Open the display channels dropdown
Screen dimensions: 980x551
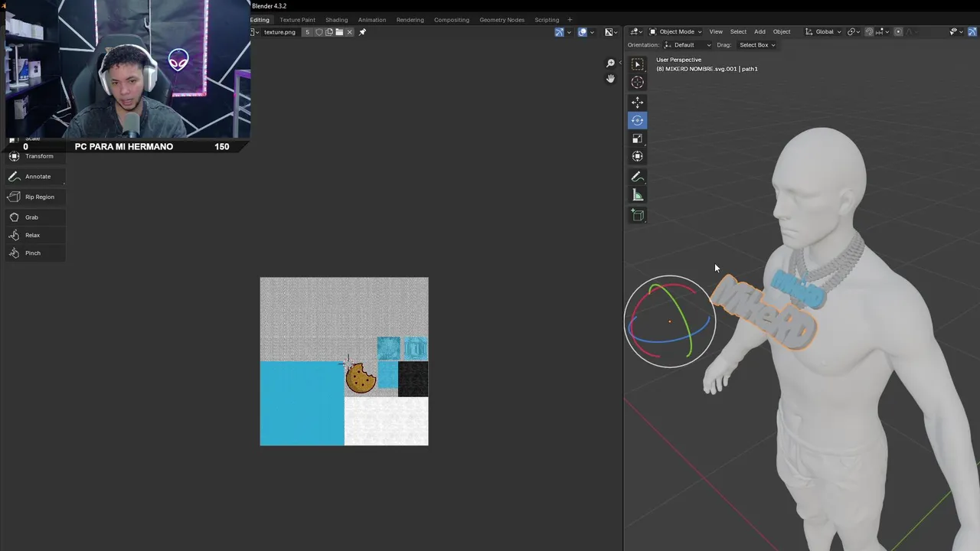(612, 32)
